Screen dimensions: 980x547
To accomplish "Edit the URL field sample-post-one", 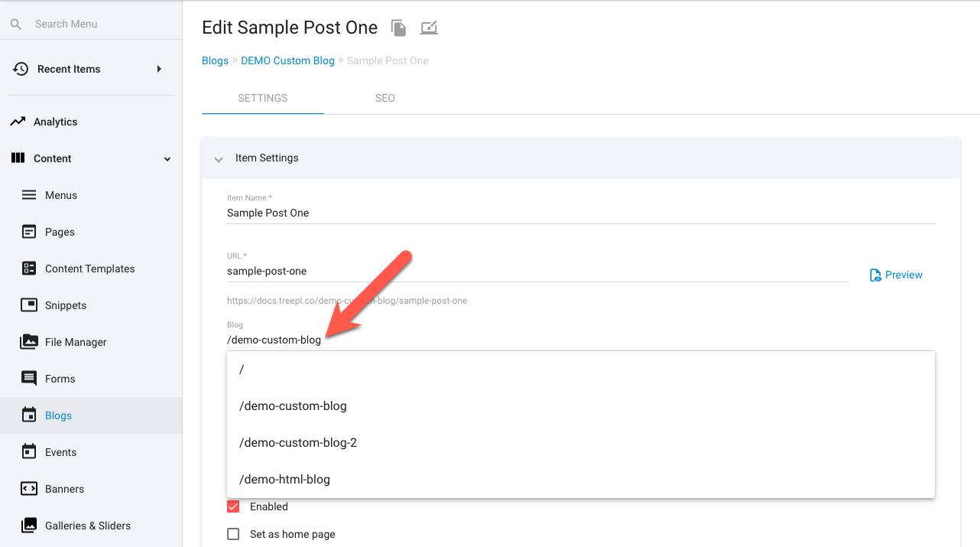I will point(537,271).
